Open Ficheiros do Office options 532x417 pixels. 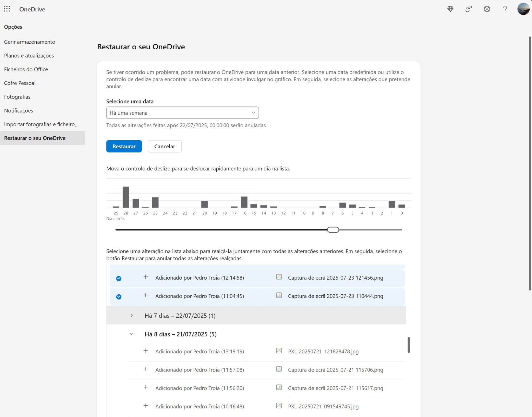coord(26,69)
